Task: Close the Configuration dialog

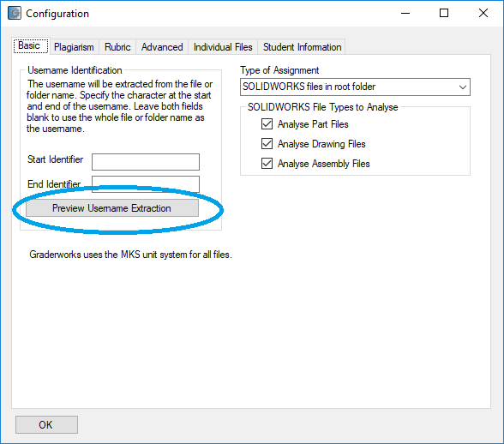Action: click(483, 13)
